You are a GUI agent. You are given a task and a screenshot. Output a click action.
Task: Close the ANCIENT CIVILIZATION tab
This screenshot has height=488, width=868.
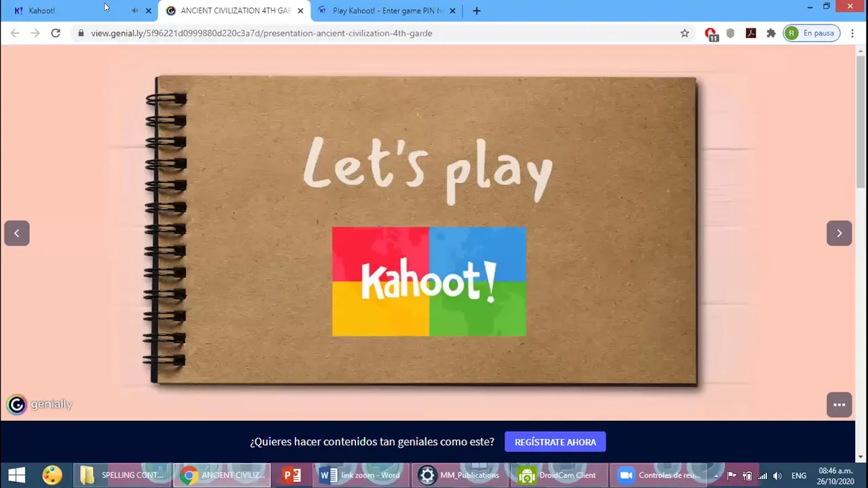point(300,11)
